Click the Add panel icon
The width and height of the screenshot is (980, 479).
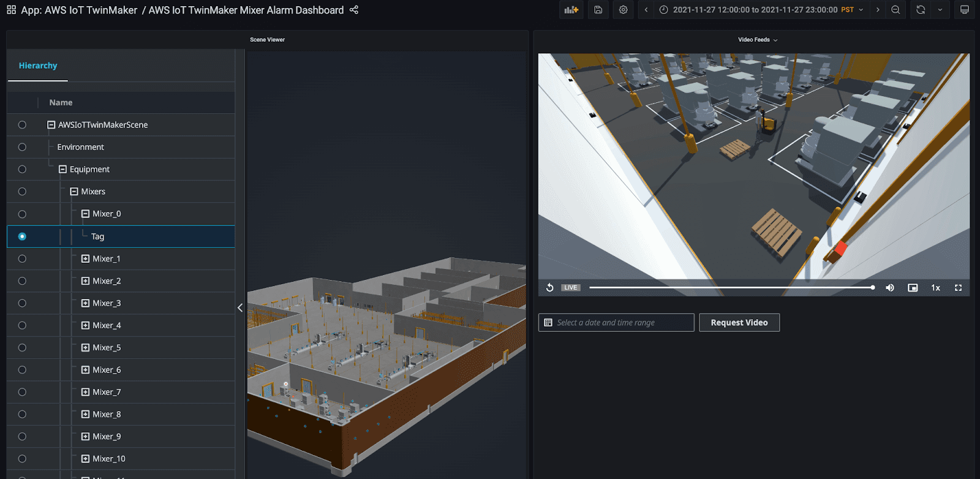pyautogui.click(x=571, y=10)
